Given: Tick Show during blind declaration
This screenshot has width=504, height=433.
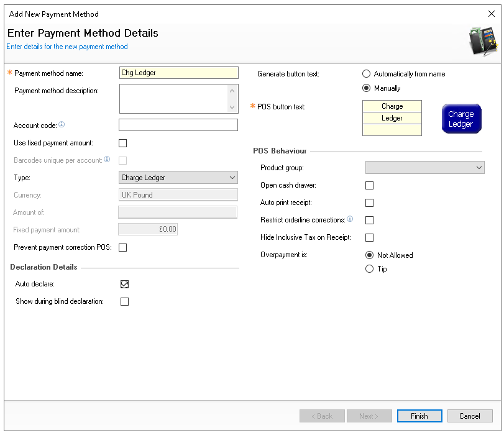Looking at the screenshot, I should coord(124,302).
